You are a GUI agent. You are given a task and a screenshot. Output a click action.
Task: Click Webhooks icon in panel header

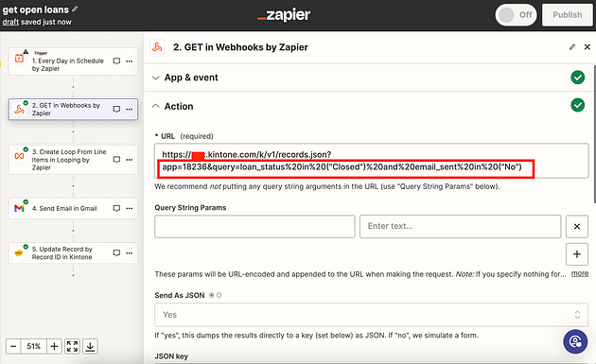click(157, 47)
